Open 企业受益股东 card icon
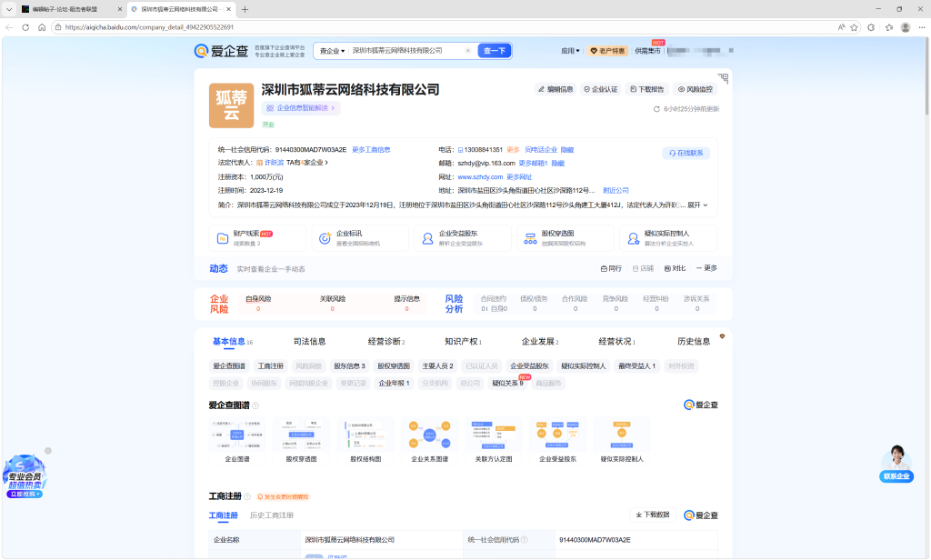The height and width of the screenshot is (560, 931). click(427, 239)
